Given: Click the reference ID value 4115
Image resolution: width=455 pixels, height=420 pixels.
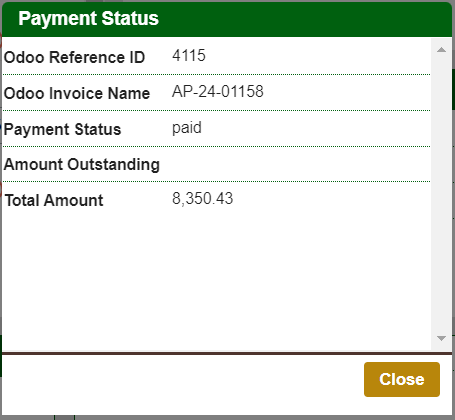Looking at the screenshot, I should (189, 55).
